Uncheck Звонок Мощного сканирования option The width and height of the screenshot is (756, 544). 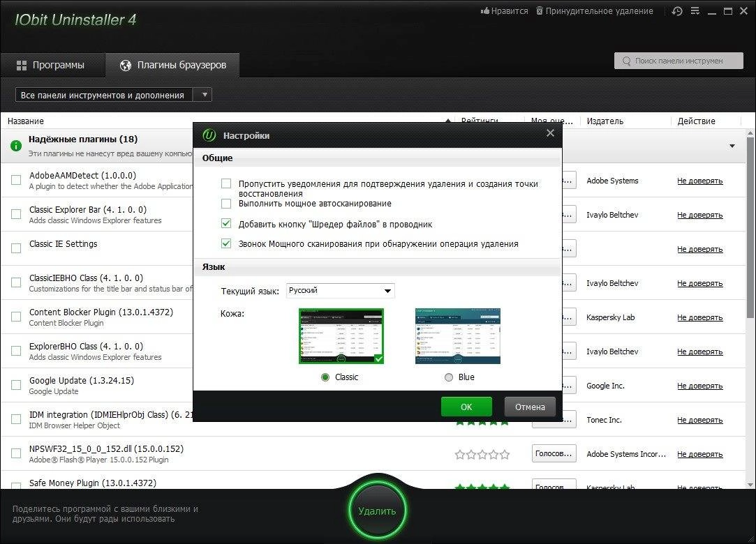[x=225, y=243]
